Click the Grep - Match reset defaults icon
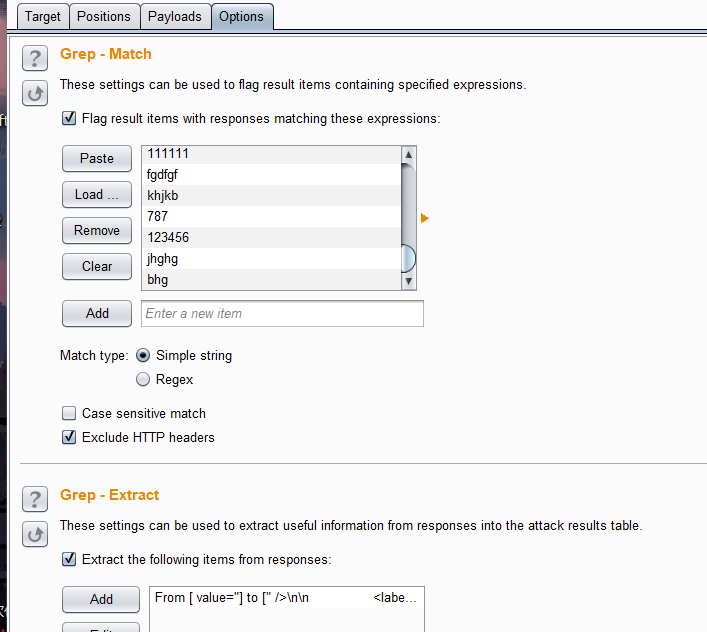The height and width of the screenshot is (632, 707). (35, 94)
